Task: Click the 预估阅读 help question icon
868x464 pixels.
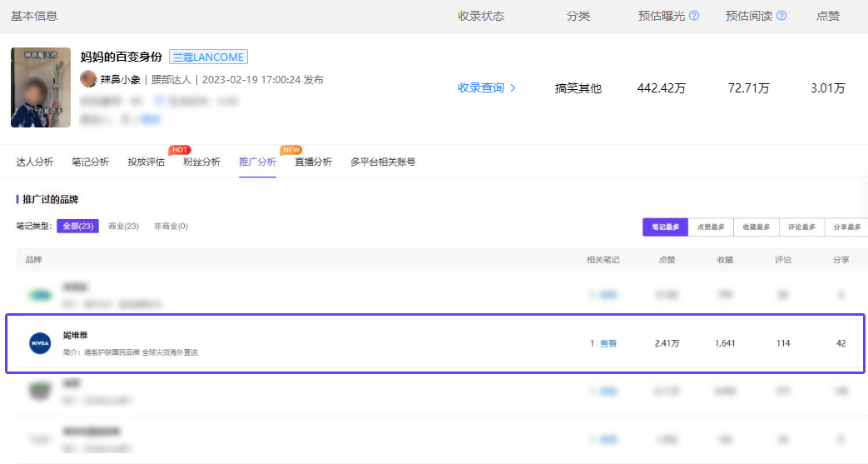Action: (x=781, y=16)
